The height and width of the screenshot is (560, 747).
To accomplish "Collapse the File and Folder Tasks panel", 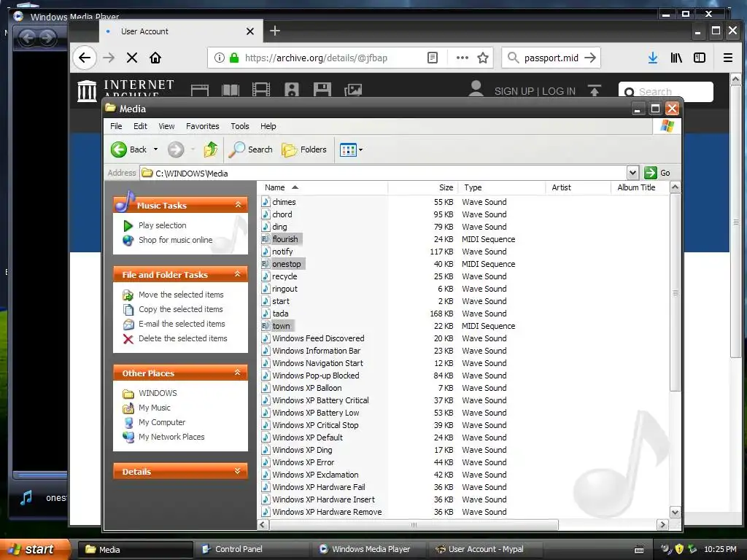I will point(237,274).
